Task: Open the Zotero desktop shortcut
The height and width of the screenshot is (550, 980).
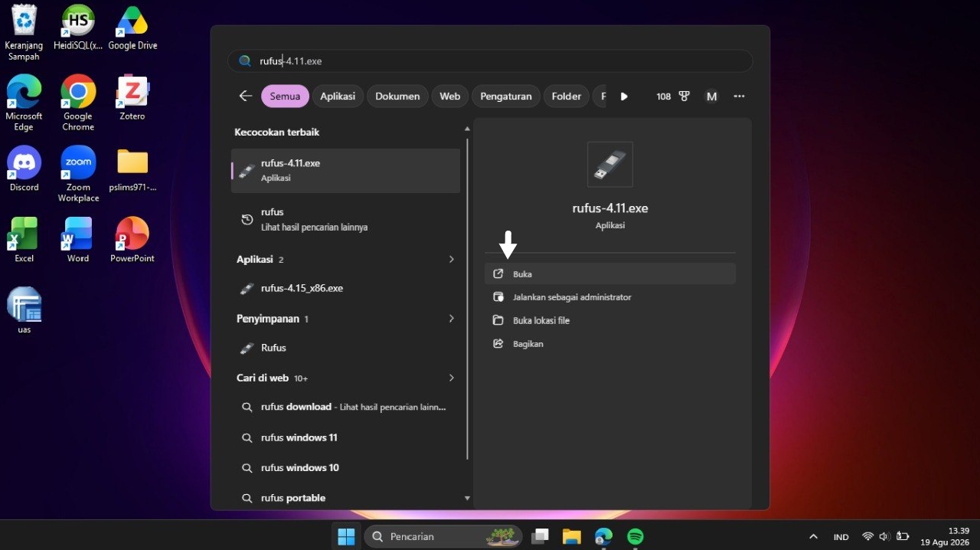Action: point(132,98)
